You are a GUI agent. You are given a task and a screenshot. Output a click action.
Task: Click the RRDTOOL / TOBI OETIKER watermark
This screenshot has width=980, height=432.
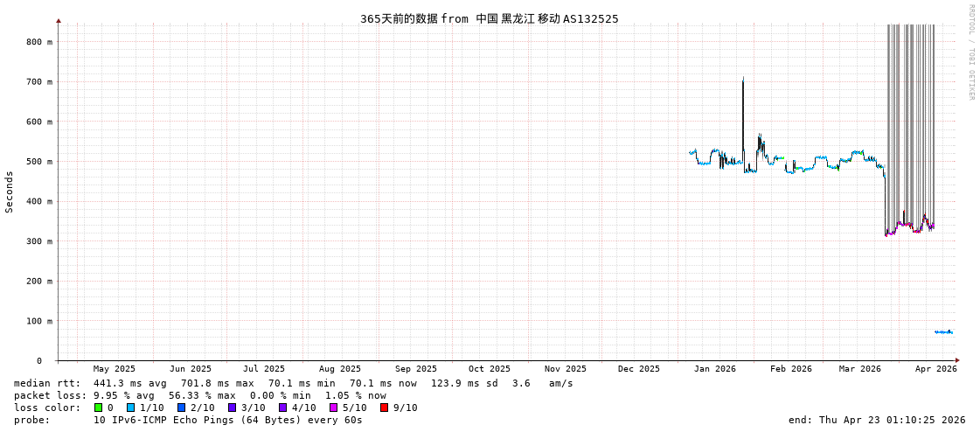[970, 52]
